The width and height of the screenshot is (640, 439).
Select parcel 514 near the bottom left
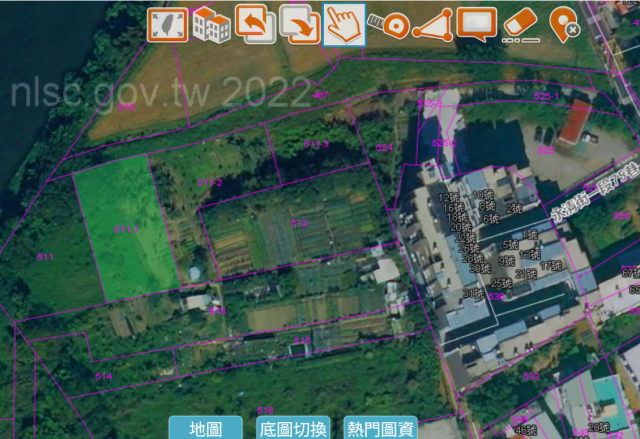[x=103, y=376]
